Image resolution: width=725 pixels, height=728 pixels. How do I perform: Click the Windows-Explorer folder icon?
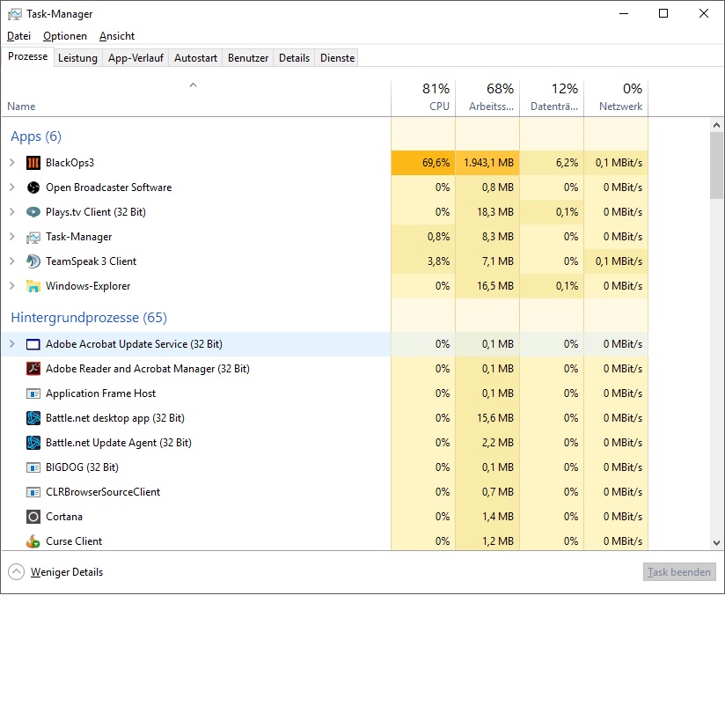(33, 286)
